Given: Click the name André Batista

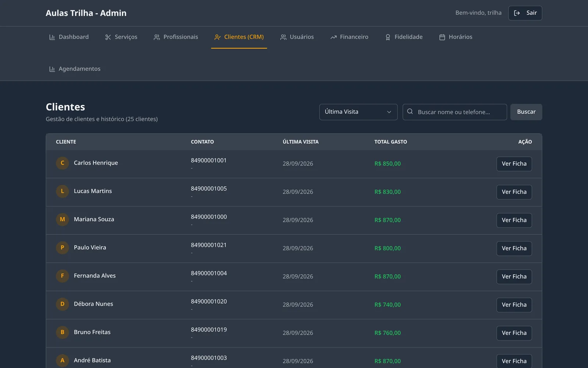Looking at the screenshot, I should 92,360.
